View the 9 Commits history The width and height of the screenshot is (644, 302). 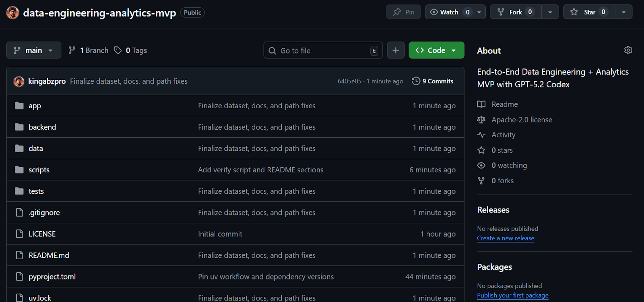433,81
